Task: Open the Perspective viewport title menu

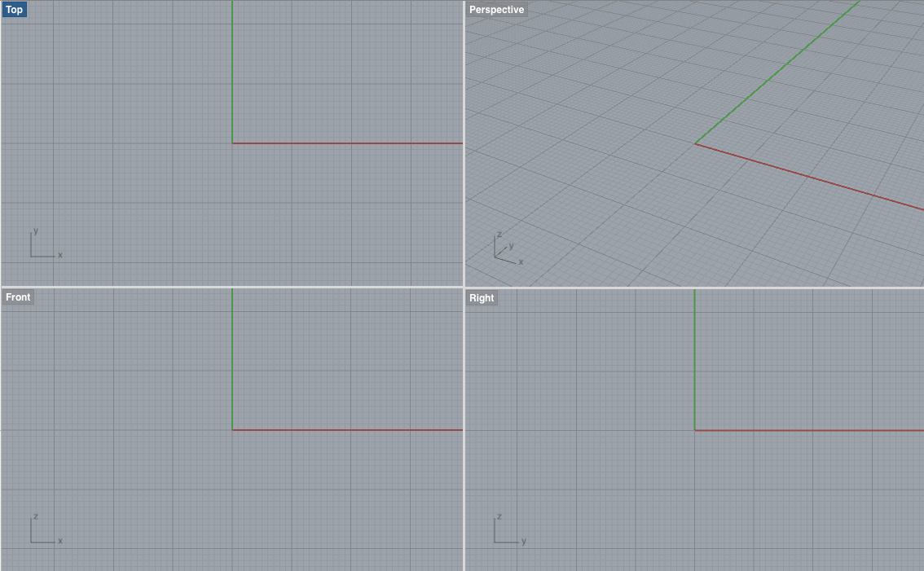Action: pos(496,10)
